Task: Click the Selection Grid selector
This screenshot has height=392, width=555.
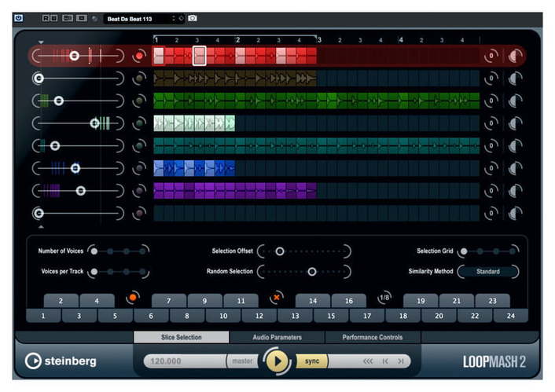Action: pos(487,251)
